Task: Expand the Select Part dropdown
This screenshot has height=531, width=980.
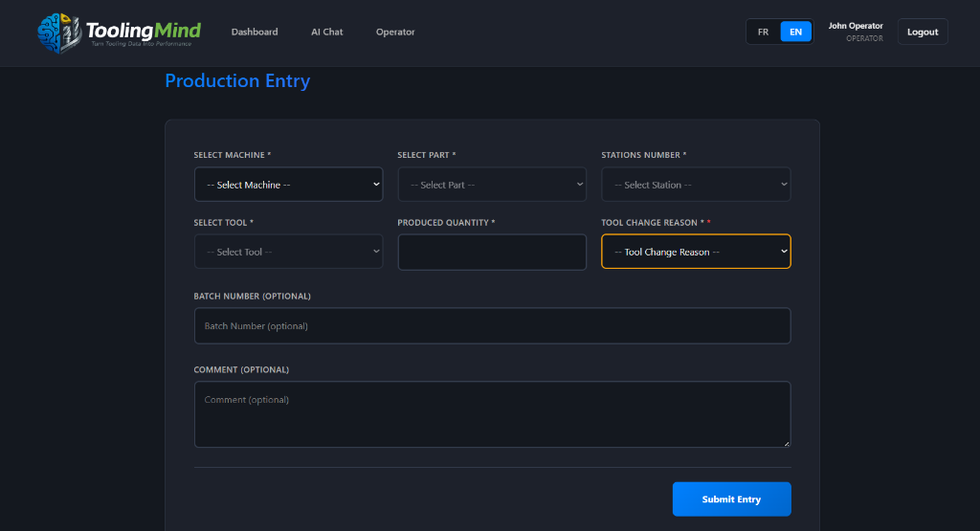Action: click(492, 185)
